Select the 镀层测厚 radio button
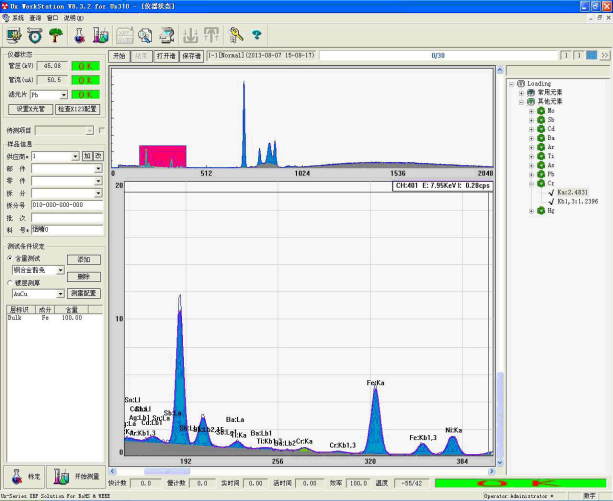The width and height of the screenshot is (613, 501). [9, 283]
